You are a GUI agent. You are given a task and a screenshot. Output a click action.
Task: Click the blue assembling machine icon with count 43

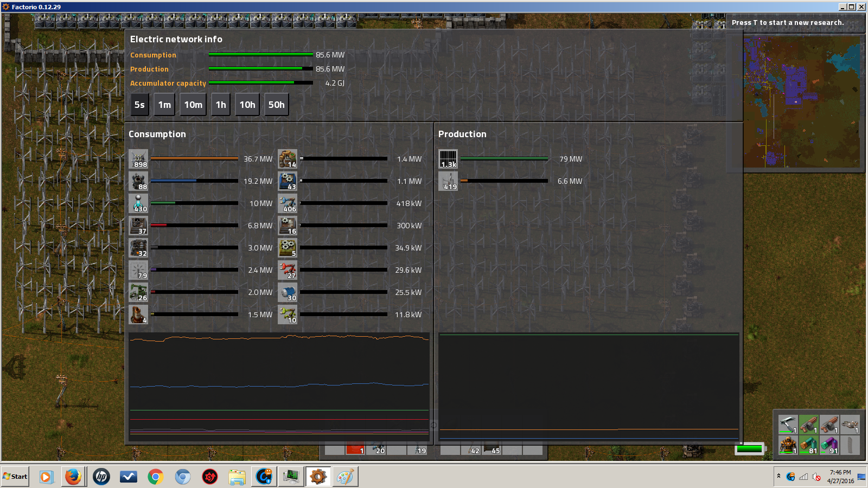point(288,181)
